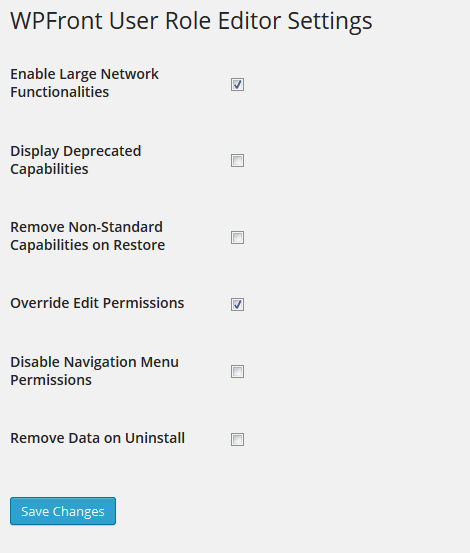Viewport: 470px width, 553px height.
Task: Tick Remove Non-Standard Capabilities on Restore checkbox
Action: (x=237, y=238)
